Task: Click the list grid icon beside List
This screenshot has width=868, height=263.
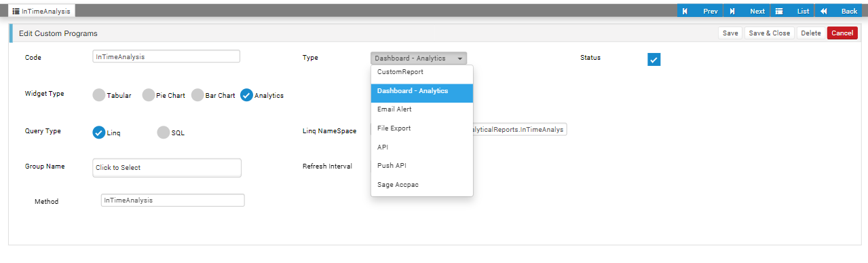Action: click(779, 12)
